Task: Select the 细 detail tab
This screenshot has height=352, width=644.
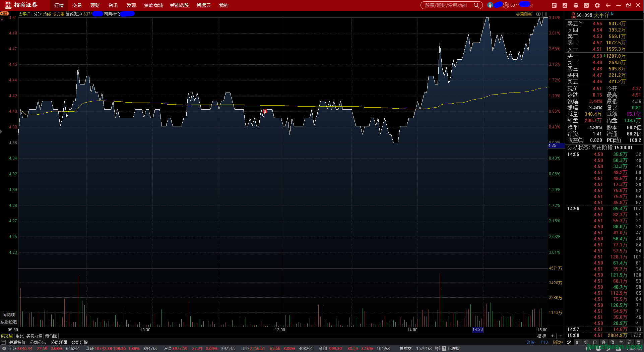Action: coord(586,342)
